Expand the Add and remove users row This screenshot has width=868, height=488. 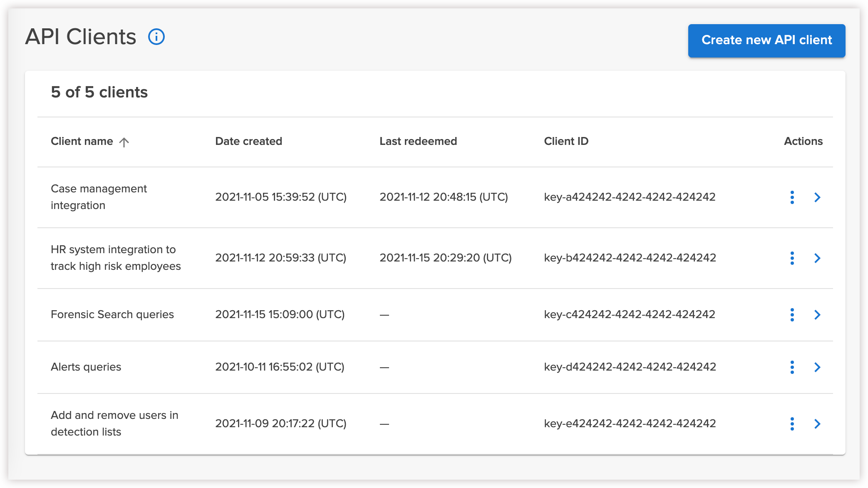[818, 424]
